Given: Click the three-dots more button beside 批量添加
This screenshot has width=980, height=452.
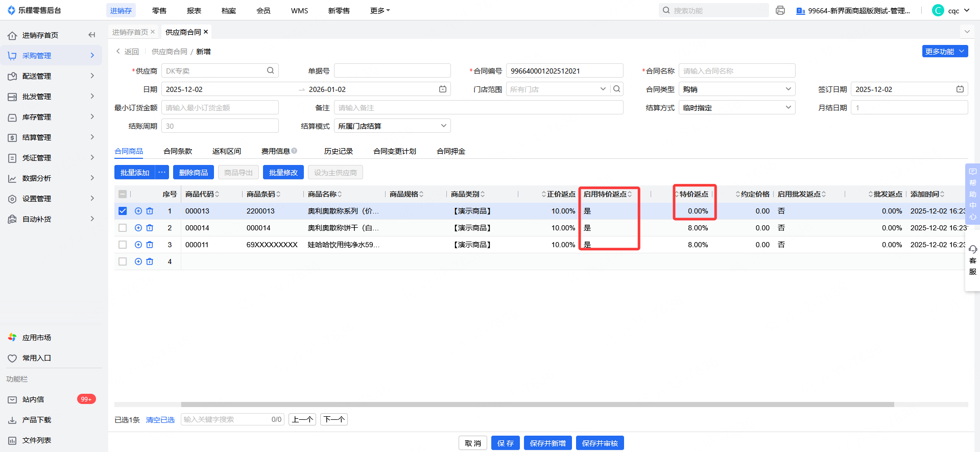Looking at the screenshot, I should 162,172.
